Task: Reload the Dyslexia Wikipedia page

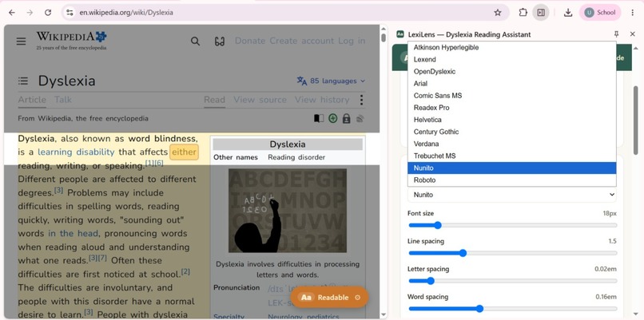Action: click(48, 12)
